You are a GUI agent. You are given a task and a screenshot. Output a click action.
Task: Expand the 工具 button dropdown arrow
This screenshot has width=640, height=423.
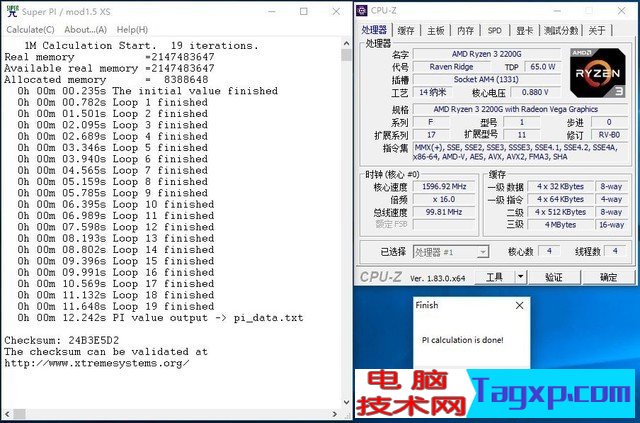coord(520,277)
